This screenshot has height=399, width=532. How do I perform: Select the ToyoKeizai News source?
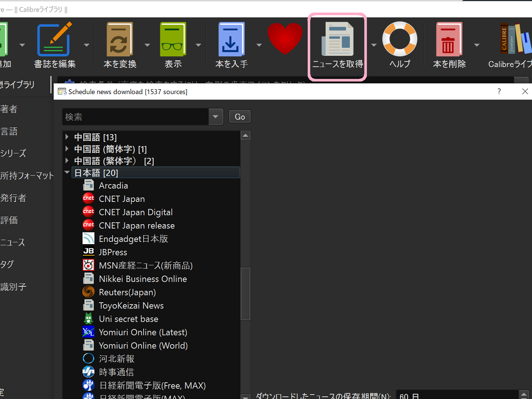(131, 305)
